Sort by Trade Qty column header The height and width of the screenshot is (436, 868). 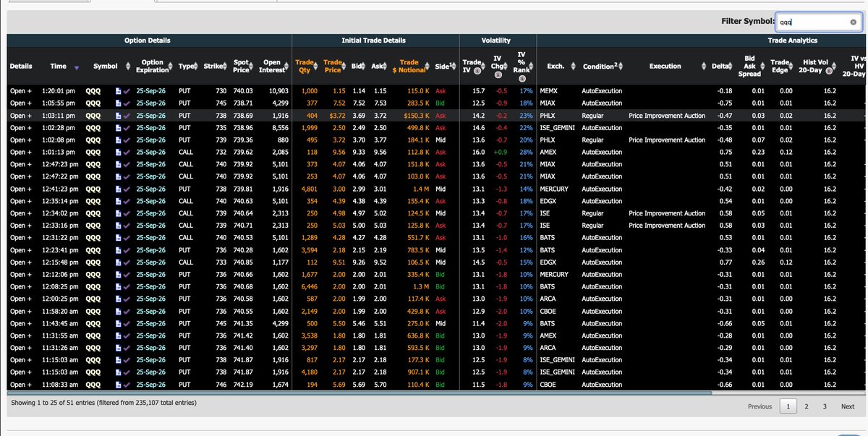pos(304,67)
